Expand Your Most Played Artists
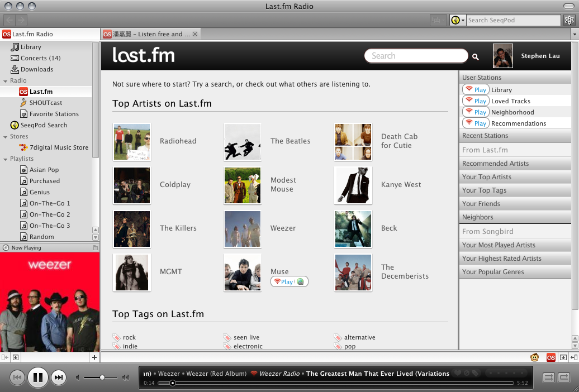This screenshot has width=579, height=392. pyautogui.click(x=515, y=245)
